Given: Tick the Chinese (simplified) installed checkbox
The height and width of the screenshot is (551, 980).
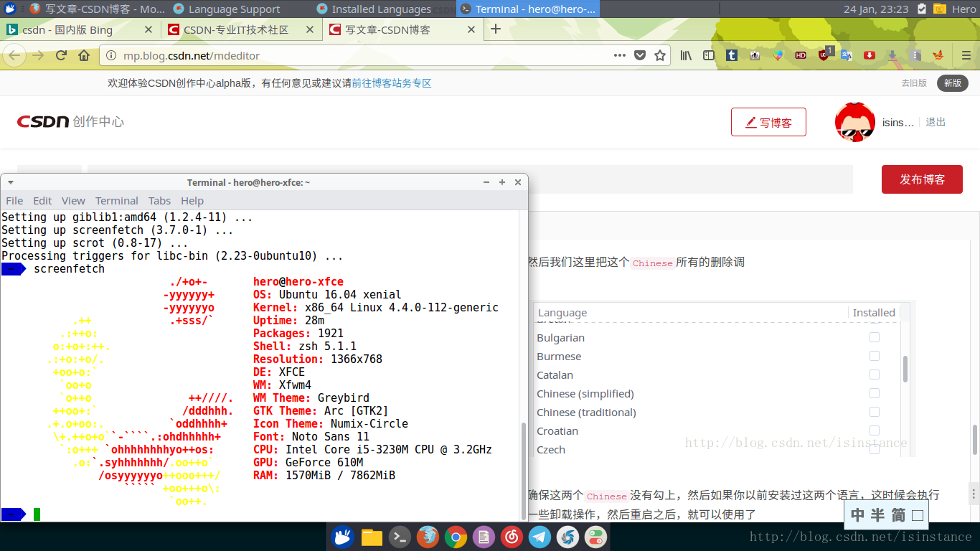Looking at the screenshot, I should (875, 393).
